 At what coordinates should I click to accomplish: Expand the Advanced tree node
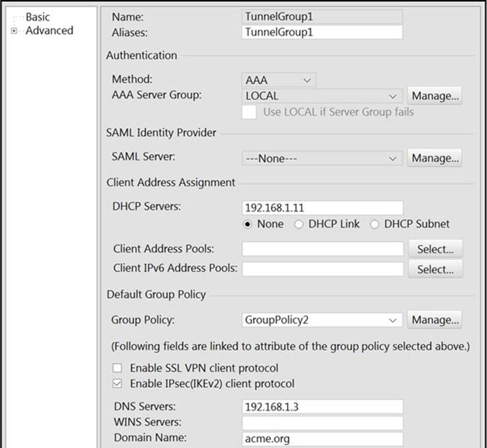pos(14,31)
